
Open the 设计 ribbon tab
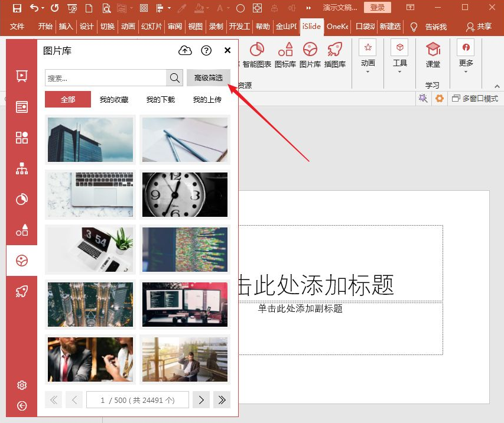87,27
